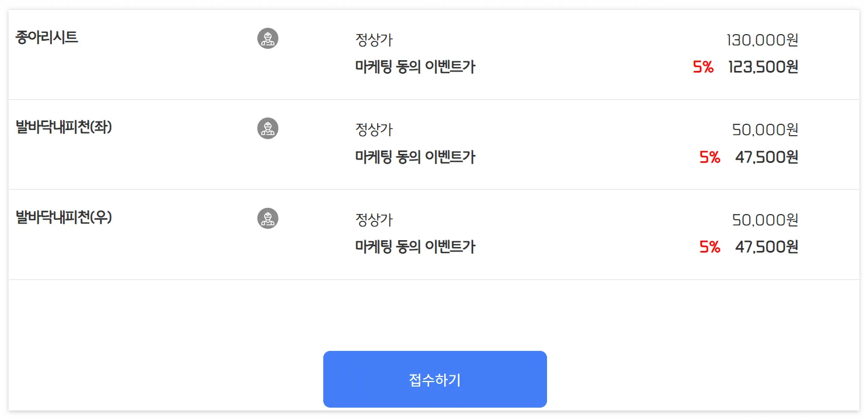Screen dimensions: 868x419
Task: Click the worker icon beside 종아리시트
Action: tap(268, 38)
